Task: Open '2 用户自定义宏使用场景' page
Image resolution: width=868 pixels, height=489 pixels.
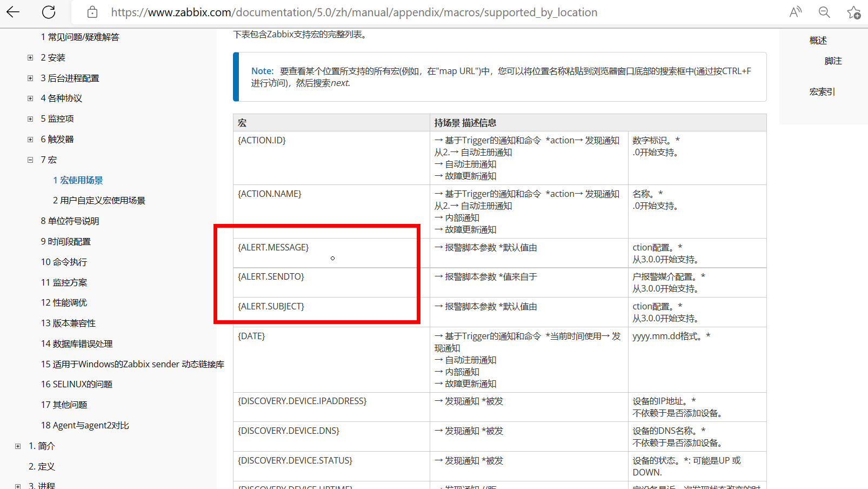Action: (x=99, y=200)
